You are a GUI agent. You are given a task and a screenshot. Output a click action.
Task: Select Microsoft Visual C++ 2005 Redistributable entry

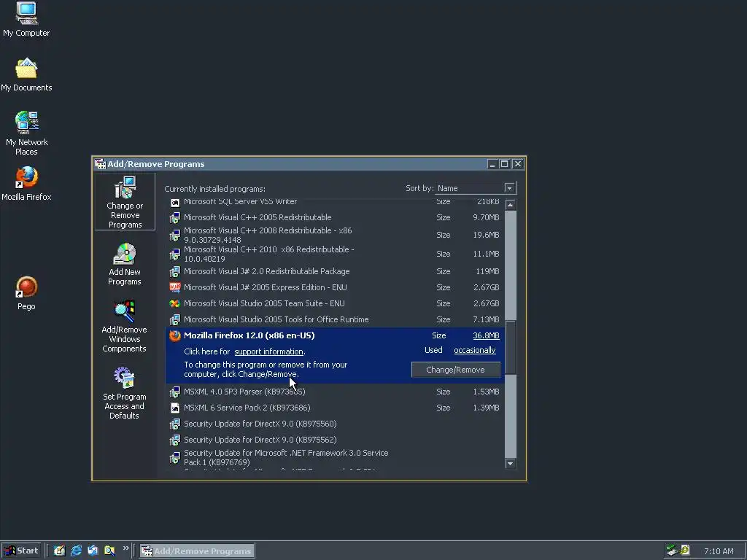(335, 217)
